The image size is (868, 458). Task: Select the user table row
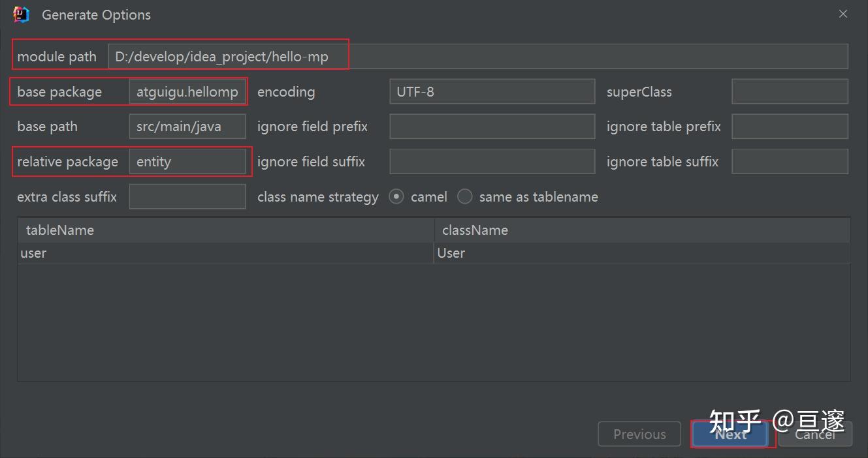225,253
